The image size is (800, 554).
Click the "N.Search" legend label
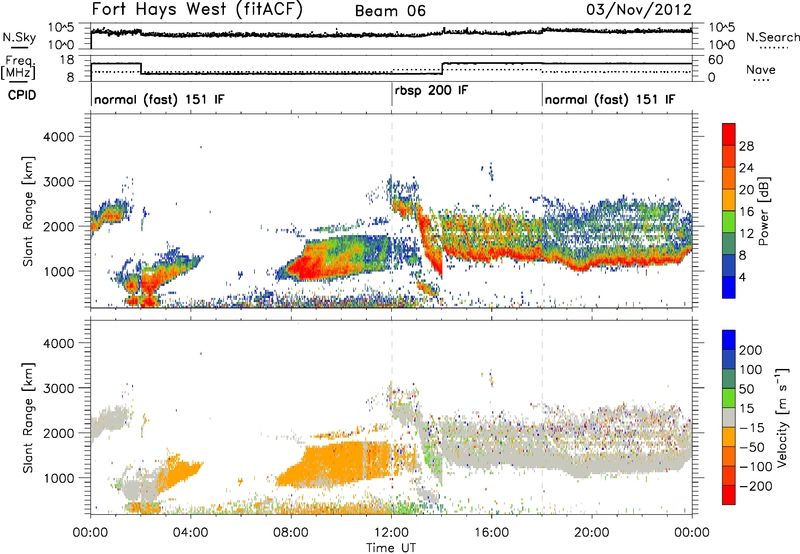(x=772, y=37)
